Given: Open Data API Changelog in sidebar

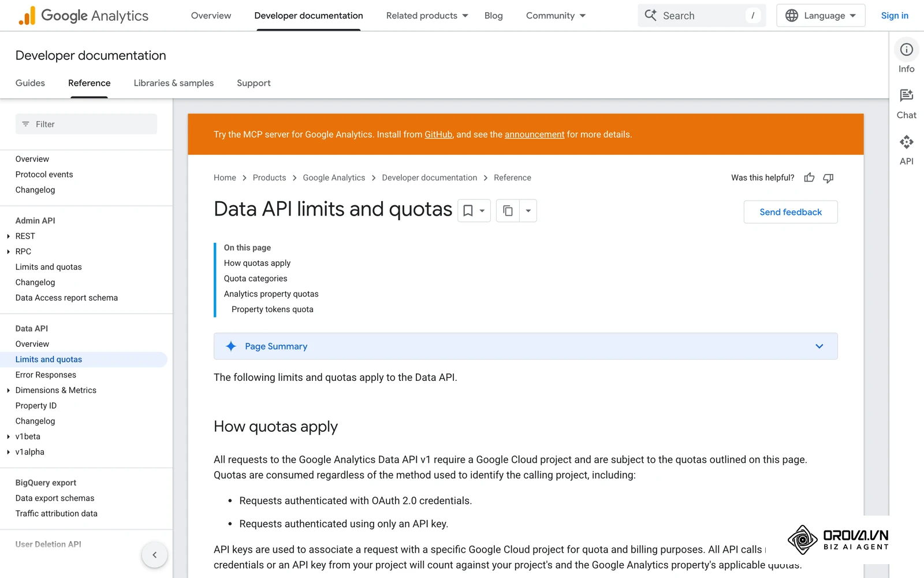Looking at the screenshot, I should coord(35,421).
